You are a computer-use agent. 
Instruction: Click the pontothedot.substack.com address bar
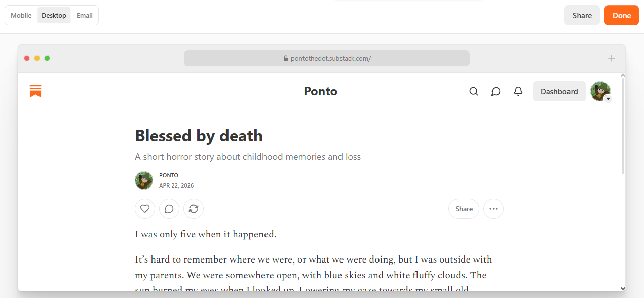click(327, 58)
